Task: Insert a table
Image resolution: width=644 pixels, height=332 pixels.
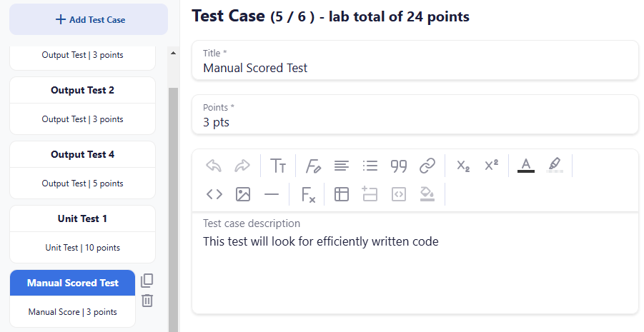Action: point(342,194)
